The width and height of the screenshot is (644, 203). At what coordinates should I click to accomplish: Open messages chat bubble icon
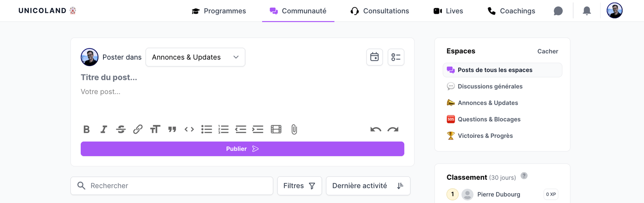coord(558,11)
